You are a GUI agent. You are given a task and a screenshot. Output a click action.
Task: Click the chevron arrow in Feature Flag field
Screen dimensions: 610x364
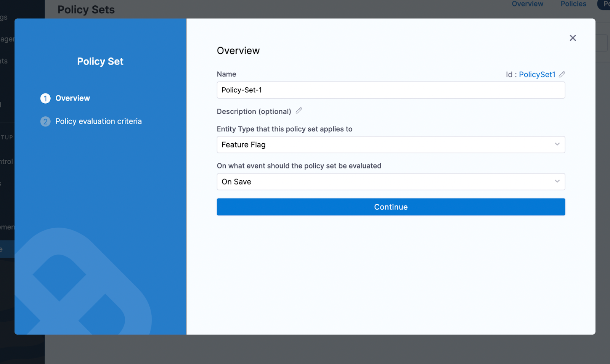557,144
